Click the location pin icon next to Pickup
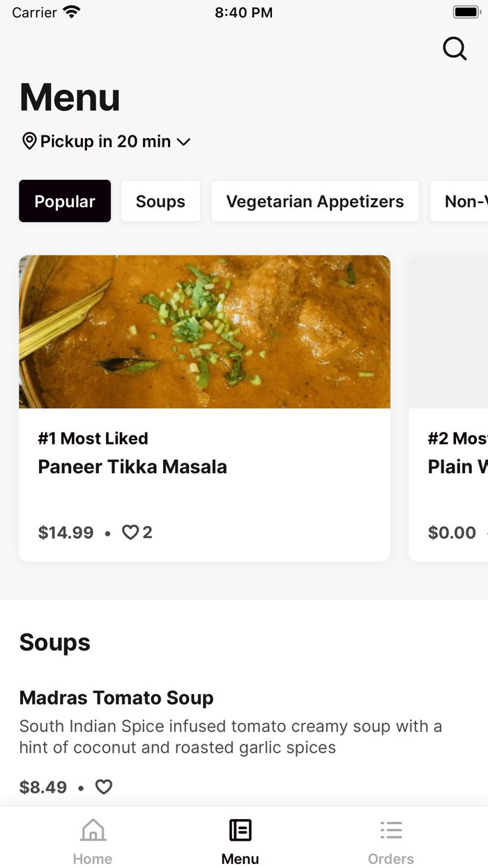 pos(29,141)
